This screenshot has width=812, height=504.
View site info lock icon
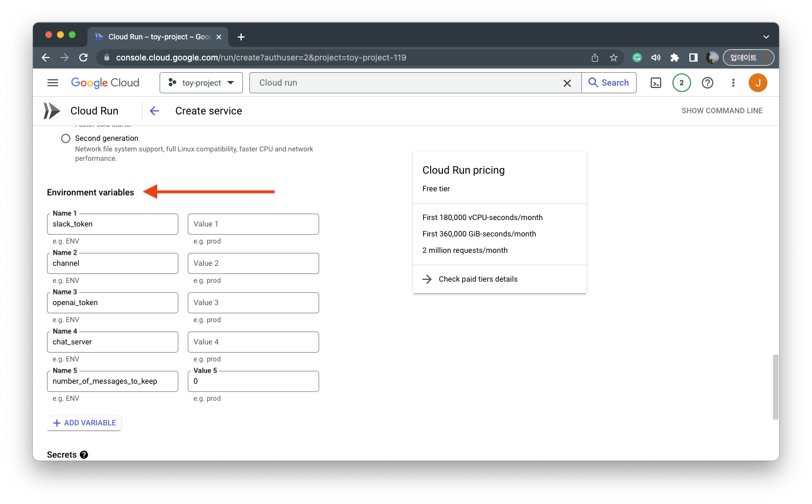107,57
